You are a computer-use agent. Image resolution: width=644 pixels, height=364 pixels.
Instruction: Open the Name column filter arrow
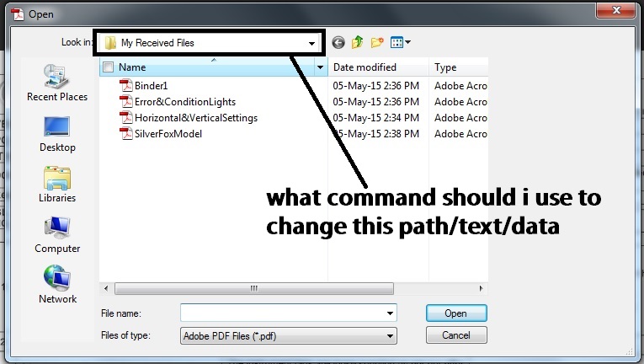[x=321, y=67]
